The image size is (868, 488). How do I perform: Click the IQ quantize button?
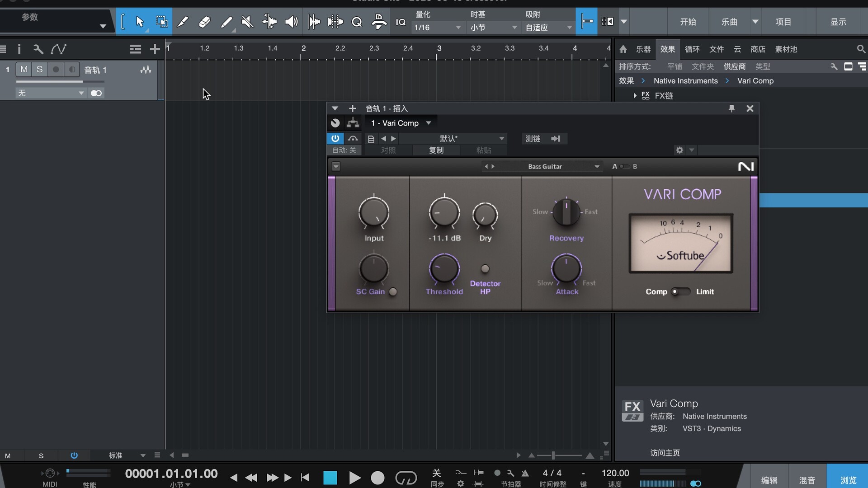coord(401,22)
